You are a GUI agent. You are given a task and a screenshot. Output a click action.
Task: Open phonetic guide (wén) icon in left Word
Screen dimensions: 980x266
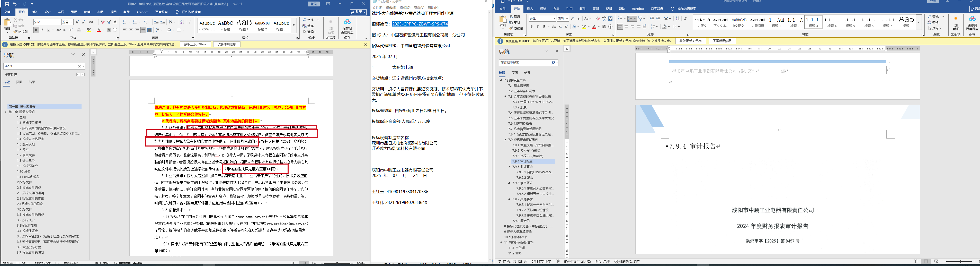109,22
